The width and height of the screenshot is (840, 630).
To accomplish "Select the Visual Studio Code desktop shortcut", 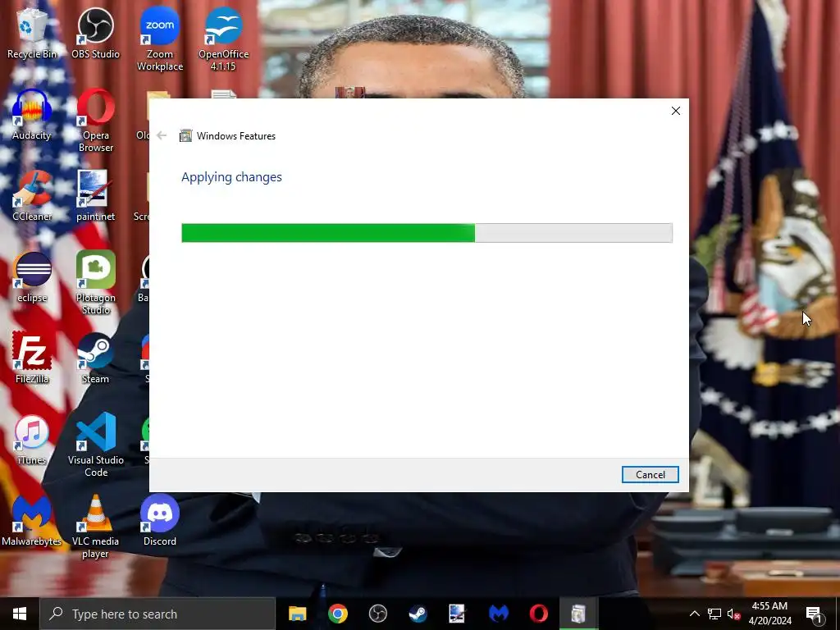I will 96,445.
